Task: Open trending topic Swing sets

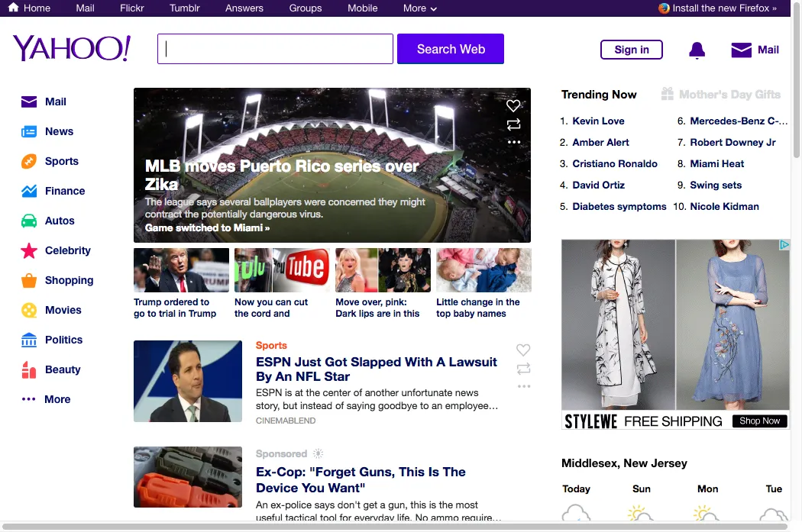Action: point(716,185)
